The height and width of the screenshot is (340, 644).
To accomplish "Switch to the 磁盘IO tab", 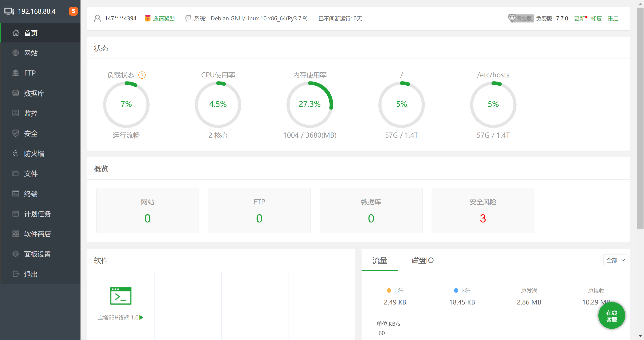I will [x=422, y=260].
